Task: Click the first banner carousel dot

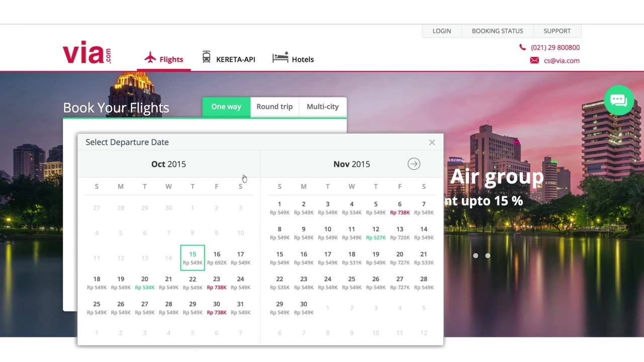Action: (x=475, y=255)
